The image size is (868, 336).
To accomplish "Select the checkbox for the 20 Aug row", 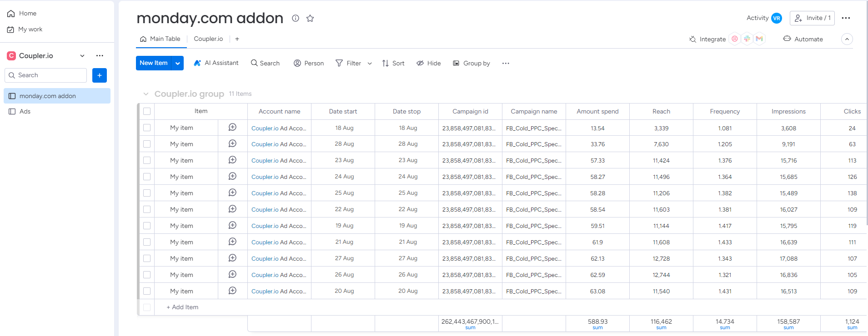I will pyautogui.click(x=147, y=291).
